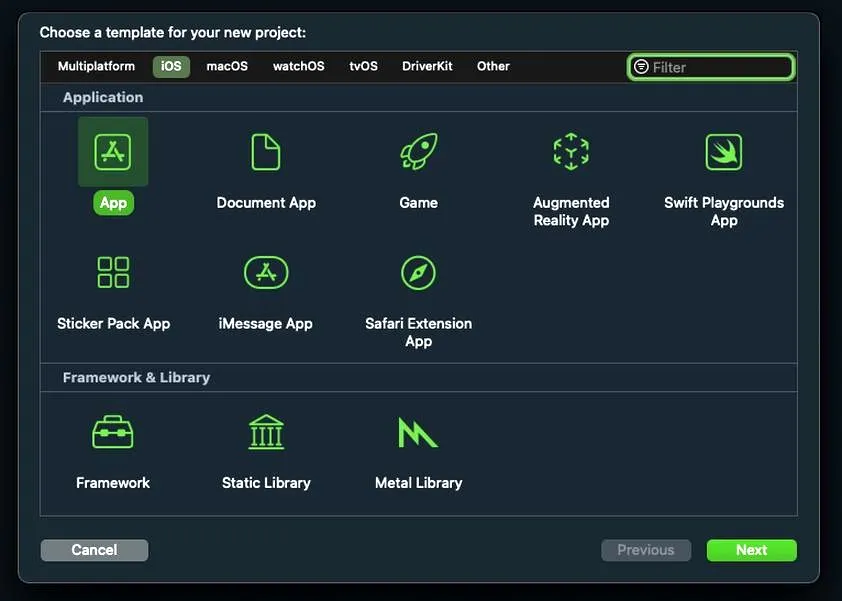Pick the Safari Extension App compass icon
Image resolution: width=842 pixels, height=601 pixels.
click(x=418, y=272)
